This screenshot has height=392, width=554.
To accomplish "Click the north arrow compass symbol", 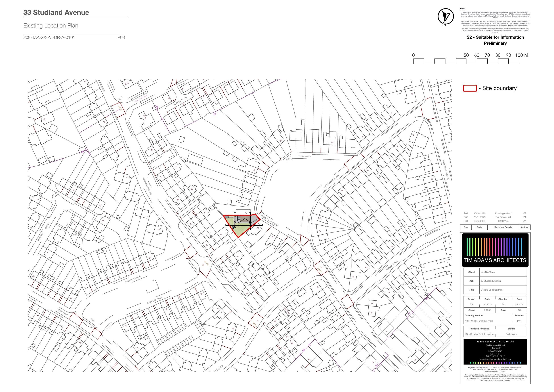I will point(446,16).
